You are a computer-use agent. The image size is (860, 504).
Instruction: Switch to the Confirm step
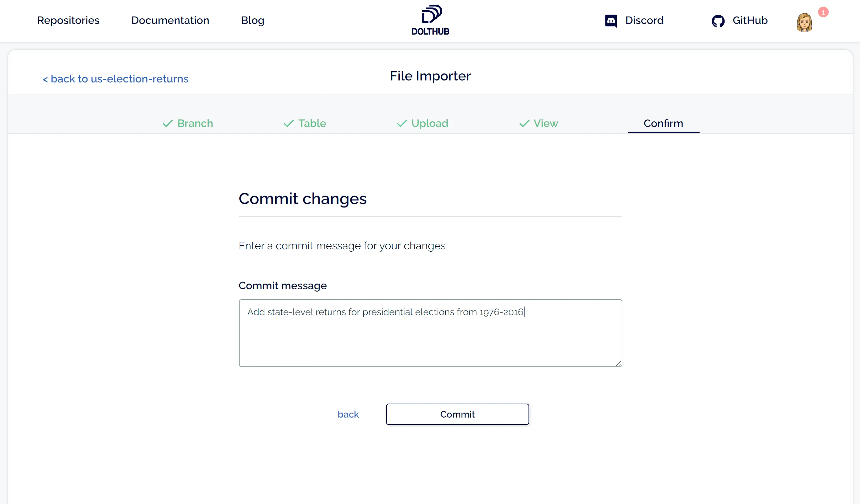coord(663,123)
